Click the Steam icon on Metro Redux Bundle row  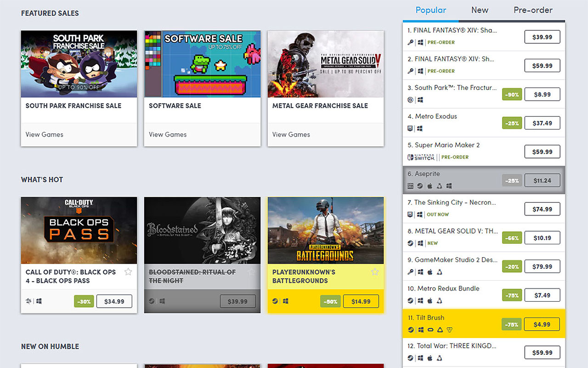[411, 300]
